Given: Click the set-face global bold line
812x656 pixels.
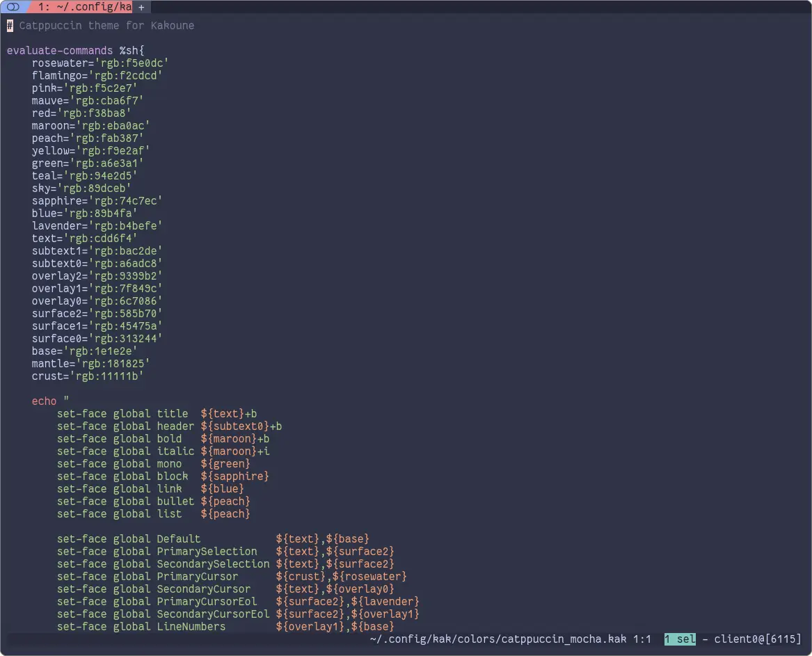Looking at the screenshot, I should point(163,438).
